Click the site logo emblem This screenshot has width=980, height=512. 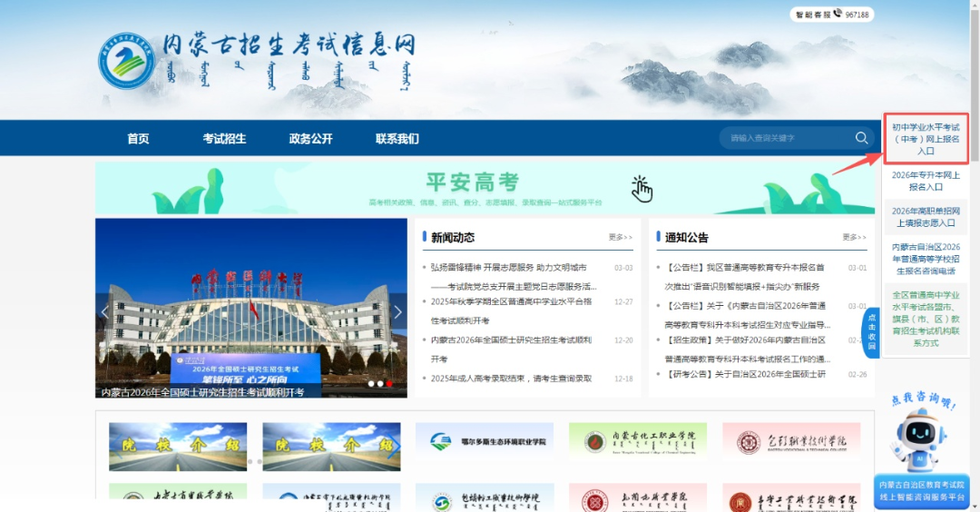[127, 62]
